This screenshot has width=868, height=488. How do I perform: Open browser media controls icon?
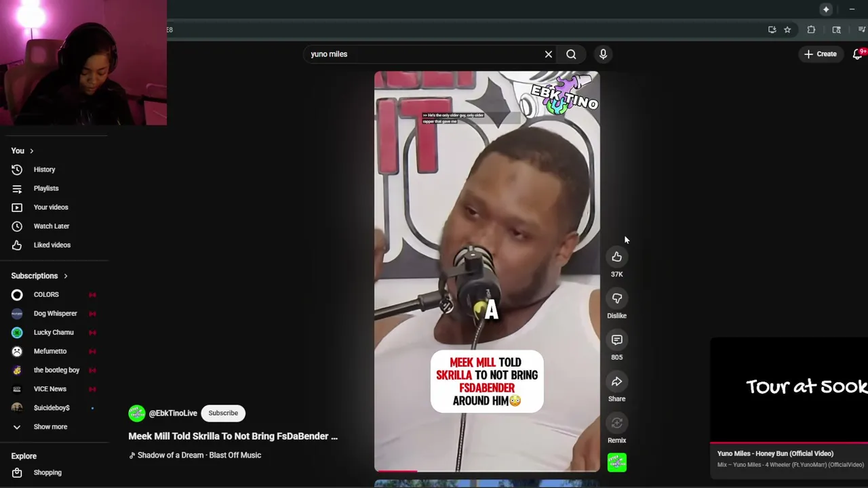[x=862, y=30]
